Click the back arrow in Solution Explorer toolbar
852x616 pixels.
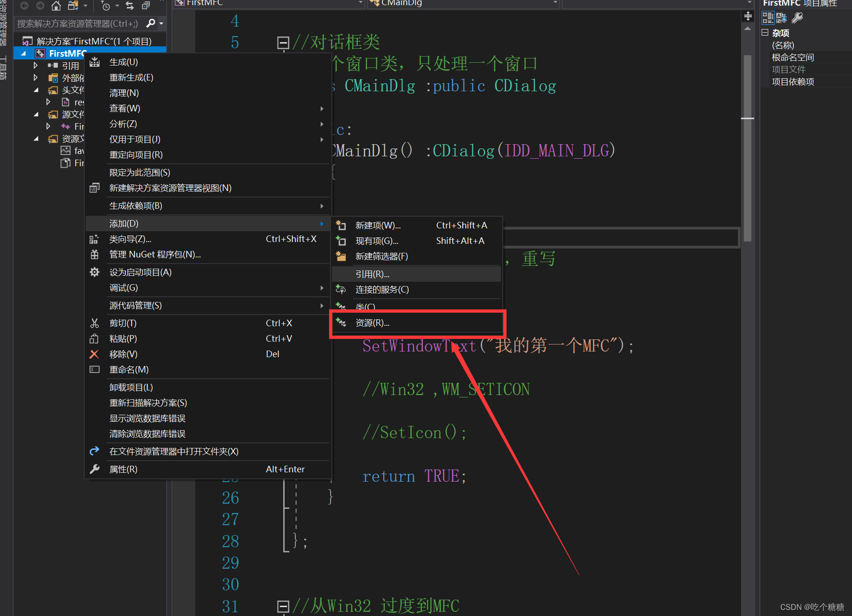[24, 6]
